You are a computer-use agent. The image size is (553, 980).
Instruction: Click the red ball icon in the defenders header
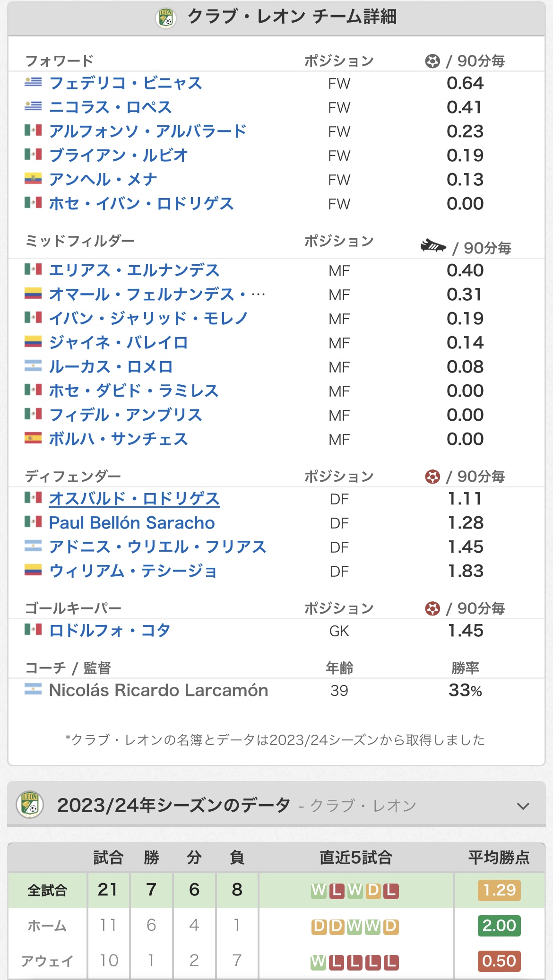coord(432,477)
